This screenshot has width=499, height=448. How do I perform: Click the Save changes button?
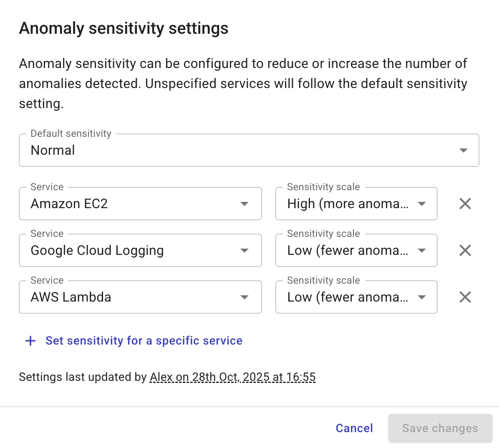(440, 428)
